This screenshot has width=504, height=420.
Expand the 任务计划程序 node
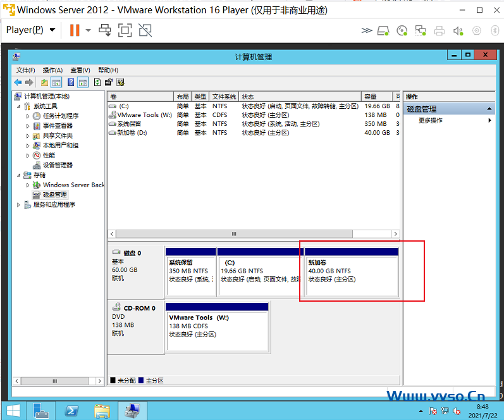point(28,116)
